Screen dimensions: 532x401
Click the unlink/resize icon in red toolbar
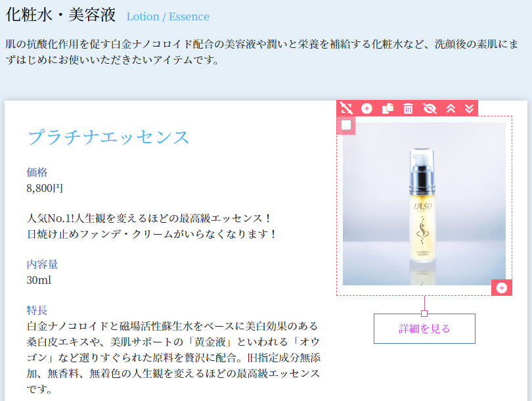point(346,108)
